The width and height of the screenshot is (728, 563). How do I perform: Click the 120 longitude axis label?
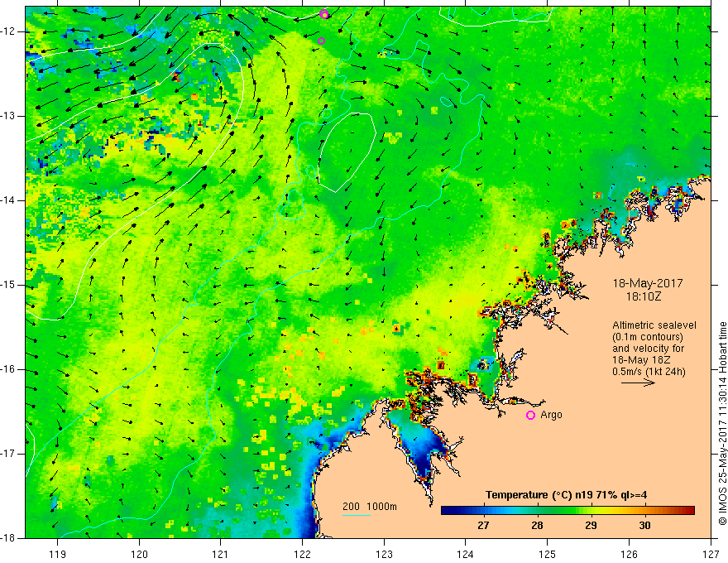coord(139,554)
